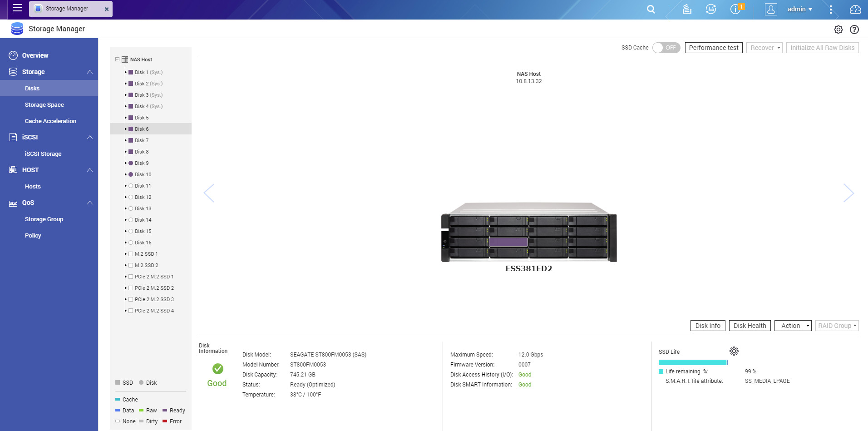This screenshot has height=431, width=868.
Task: Open the Action dropdown
Action: 793,326
